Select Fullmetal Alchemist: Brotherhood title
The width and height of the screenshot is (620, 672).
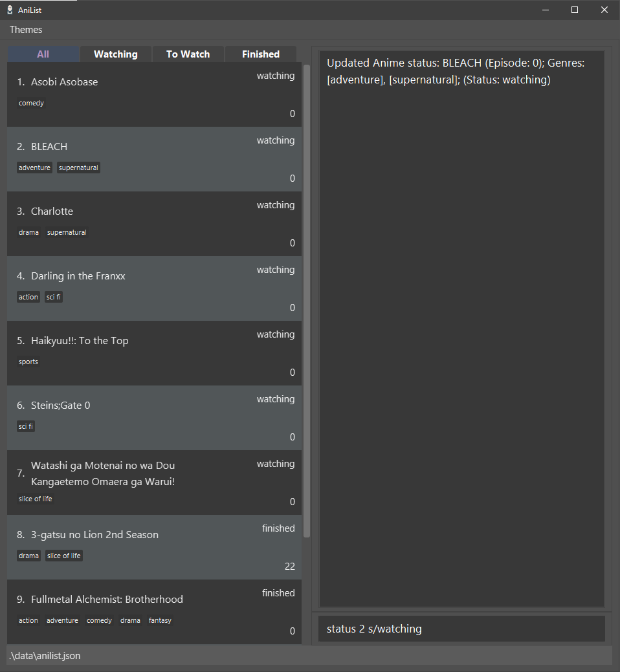coord(107,600)
